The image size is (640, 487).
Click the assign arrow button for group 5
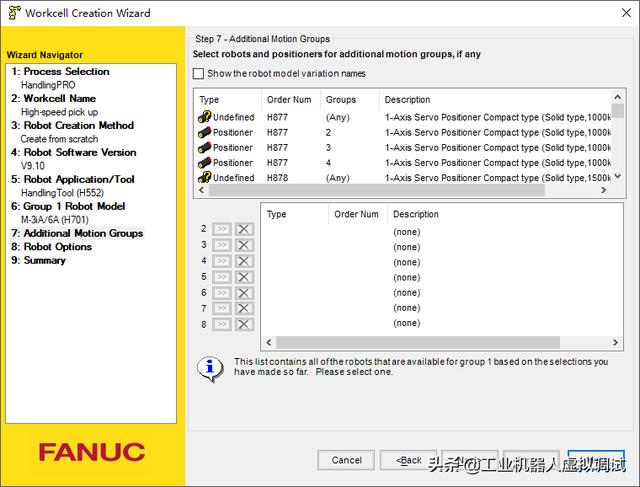222,277
